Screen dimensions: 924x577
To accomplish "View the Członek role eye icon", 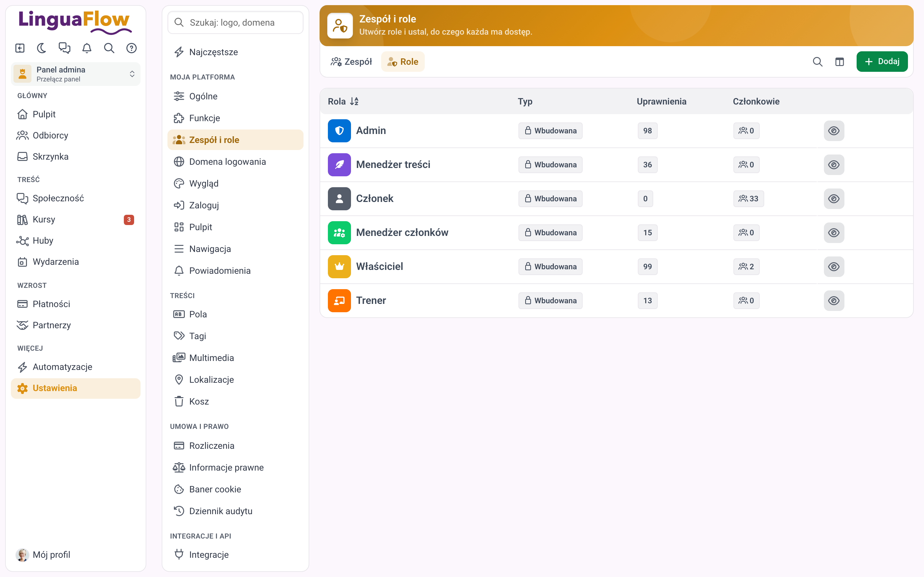I will 834,199.
